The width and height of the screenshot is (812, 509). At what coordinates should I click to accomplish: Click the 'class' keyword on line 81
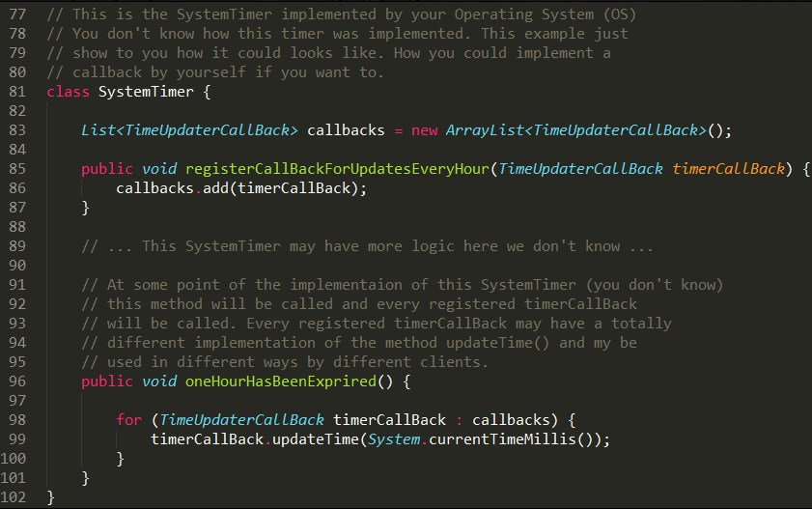pos(68,92)
